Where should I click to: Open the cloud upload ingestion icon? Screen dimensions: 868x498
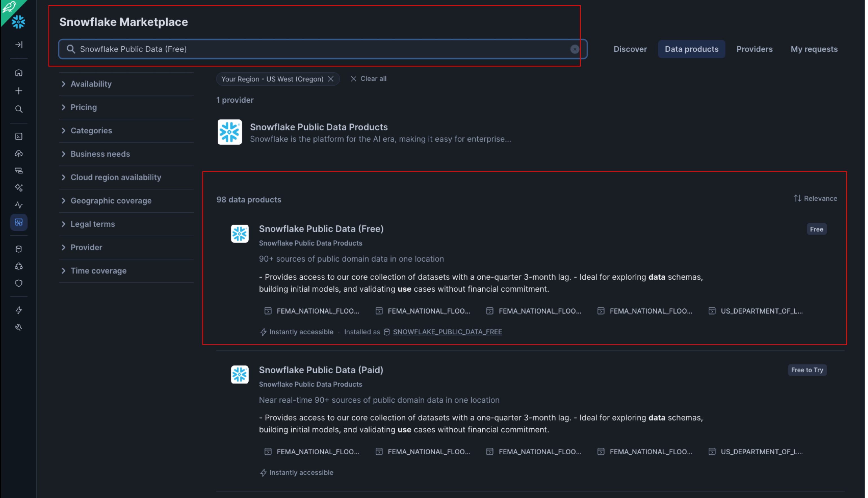pyautogui.click(x=19, y=154)
